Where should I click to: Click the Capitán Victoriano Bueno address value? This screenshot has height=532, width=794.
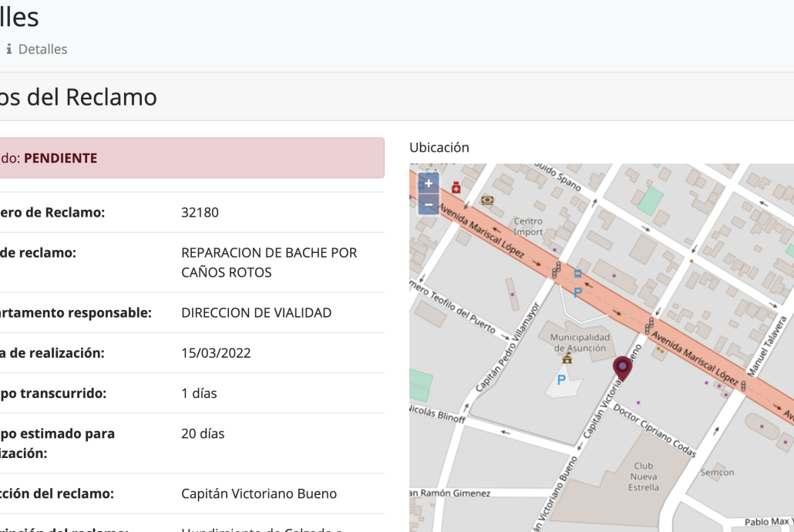tap(258, 493)
